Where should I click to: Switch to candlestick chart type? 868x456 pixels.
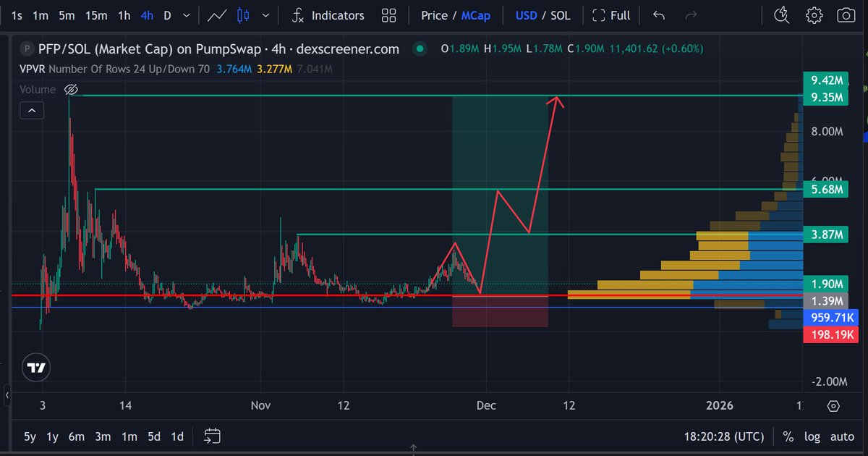click(243, 15)
